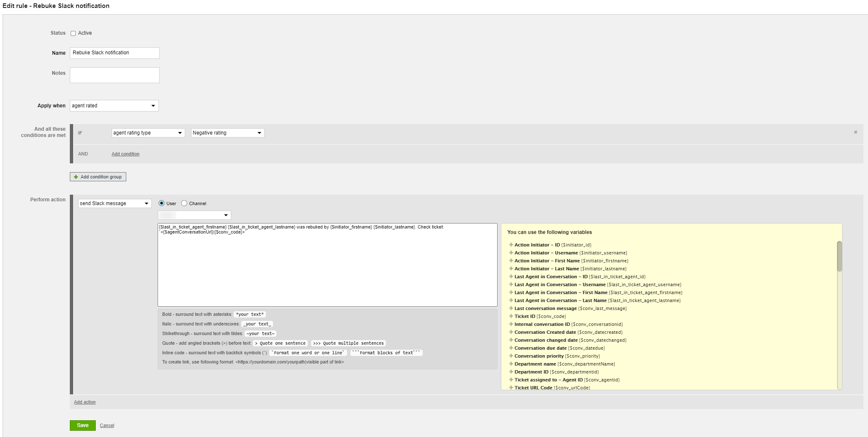Remove the agent rating type condition with the x
The height and width of the screenshot is (437, 868).
[855, 132]
